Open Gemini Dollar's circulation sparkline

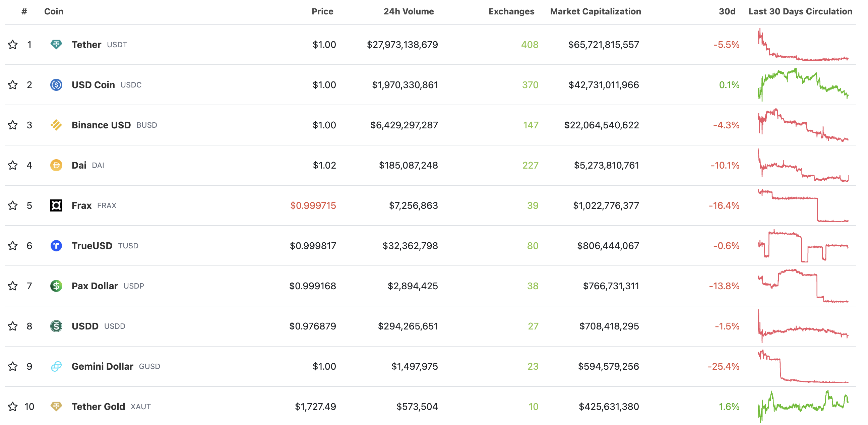click(x=803, y=366)
